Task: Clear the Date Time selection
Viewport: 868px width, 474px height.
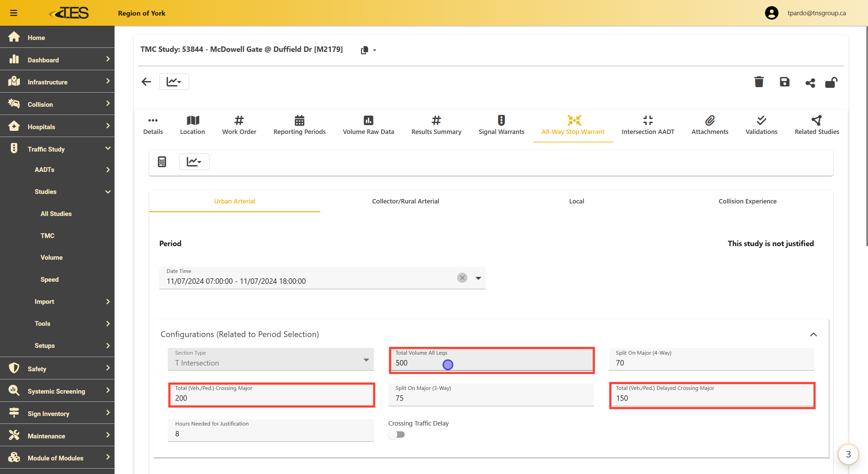Action: (462, 278)
